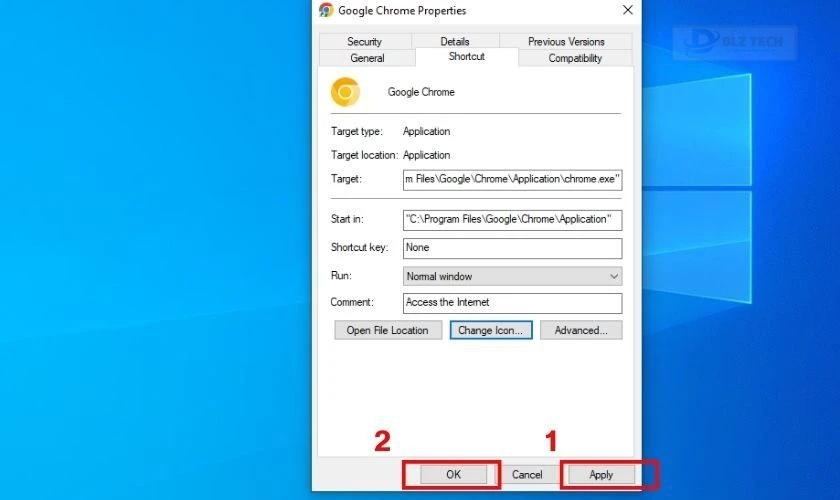Click the Comment field with Access the Internet
The width and height of the screenshot is (840, 500).
[x=512, y=303]
